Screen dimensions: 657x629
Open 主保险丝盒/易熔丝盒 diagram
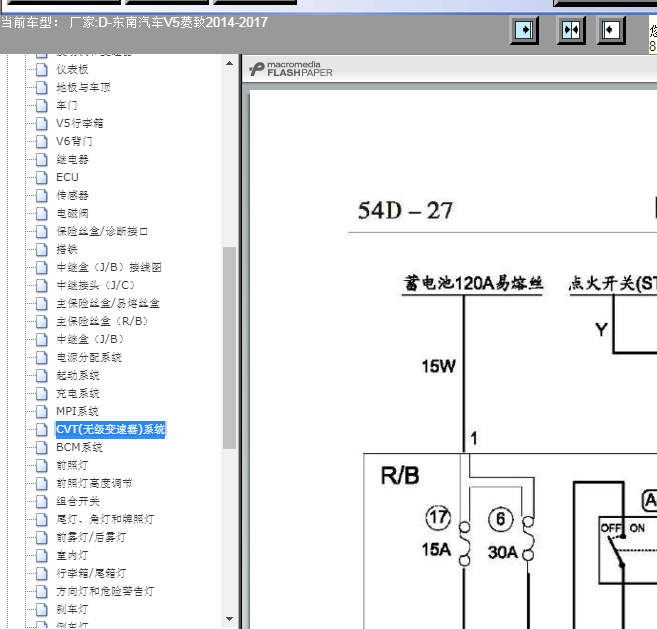[x=108, y=303]
